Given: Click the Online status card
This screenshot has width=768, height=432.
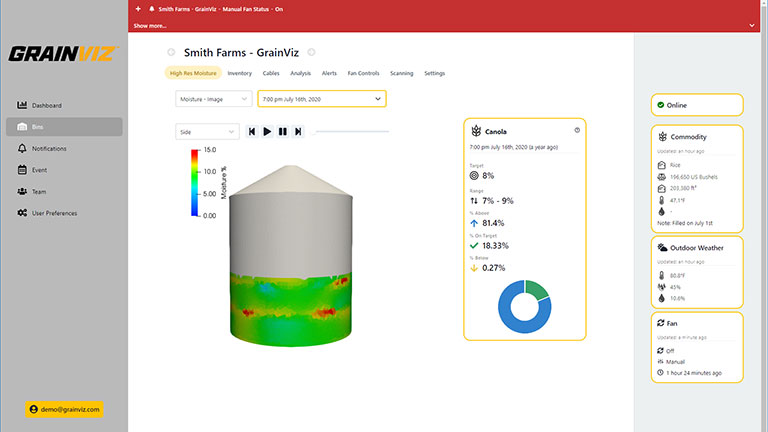Looking at the screenshot, I should (x=697, y=105).
